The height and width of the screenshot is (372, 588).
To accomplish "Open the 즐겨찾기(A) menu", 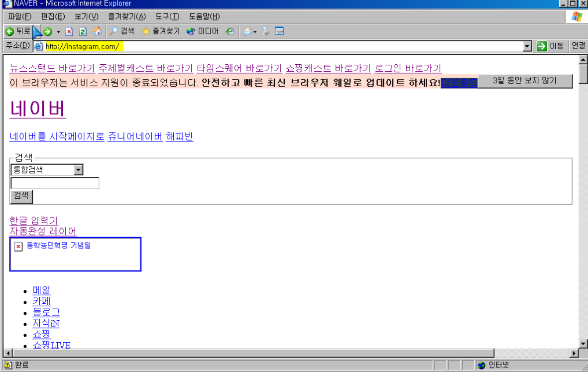I will (127, 16).
